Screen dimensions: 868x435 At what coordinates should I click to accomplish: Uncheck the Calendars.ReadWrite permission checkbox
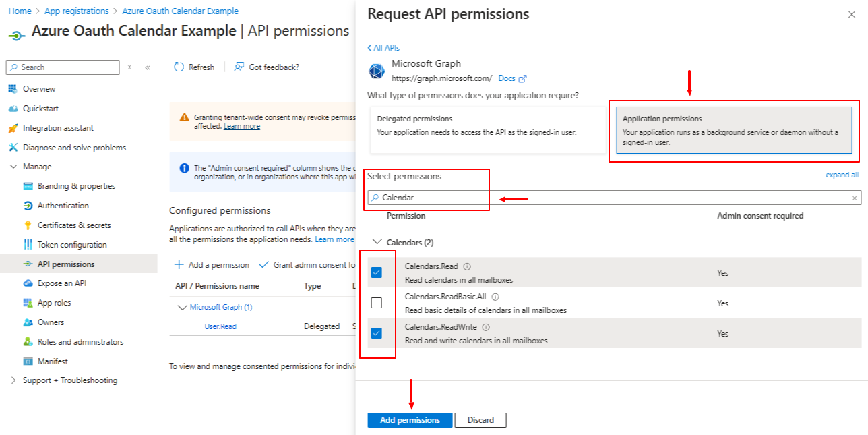pos(377,332)
